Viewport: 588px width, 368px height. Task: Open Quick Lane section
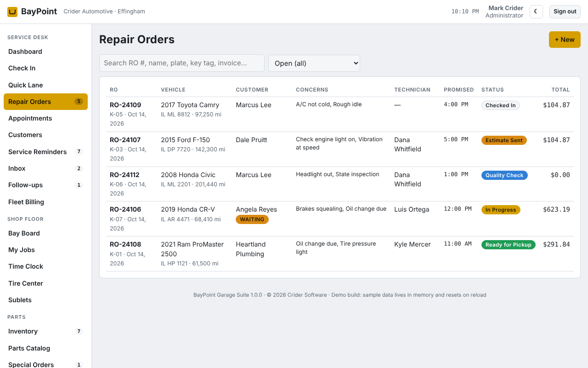[45, 85]
